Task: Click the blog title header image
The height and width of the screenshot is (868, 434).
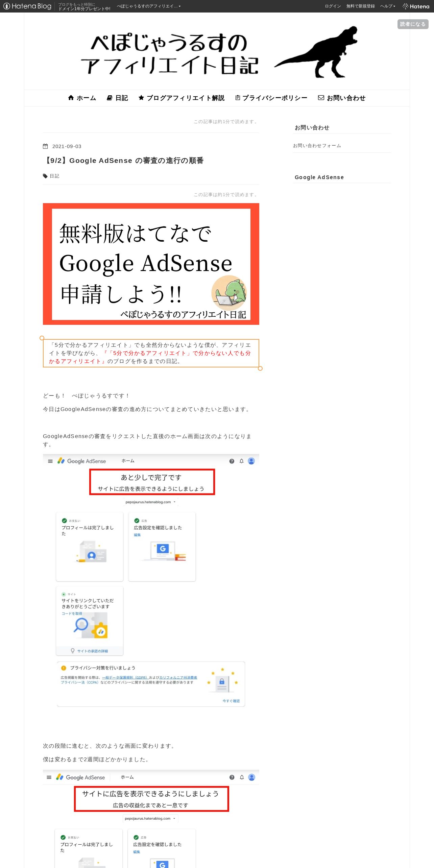Action: pyautogui.click(x=217, y=51)
